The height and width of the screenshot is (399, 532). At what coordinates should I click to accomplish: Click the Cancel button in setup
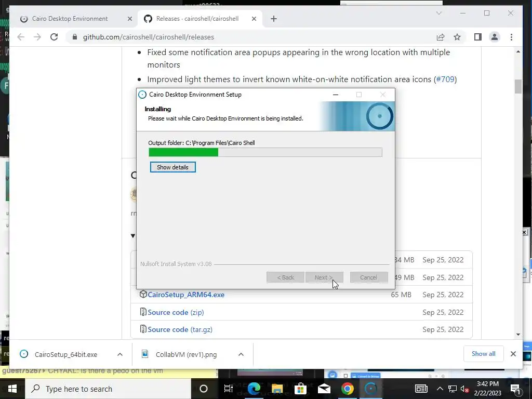[x=369, y=277]
